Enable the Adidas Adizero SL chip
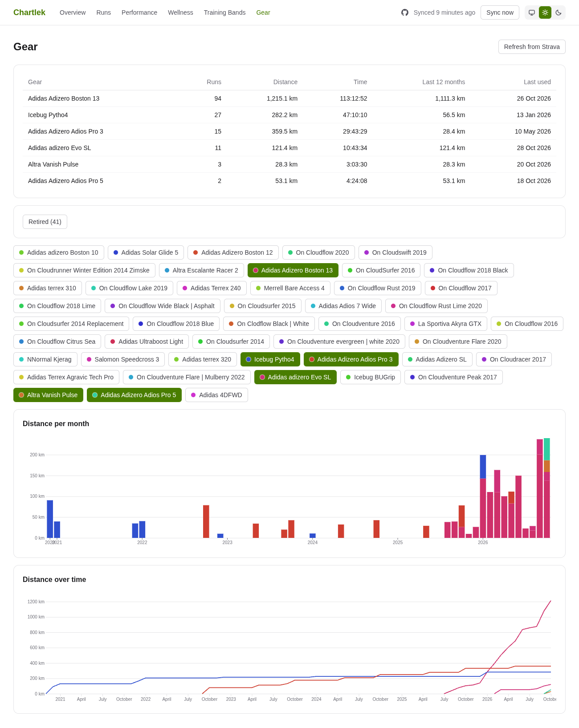Screen dimensions: 579x728 click(x=437, y=359)
